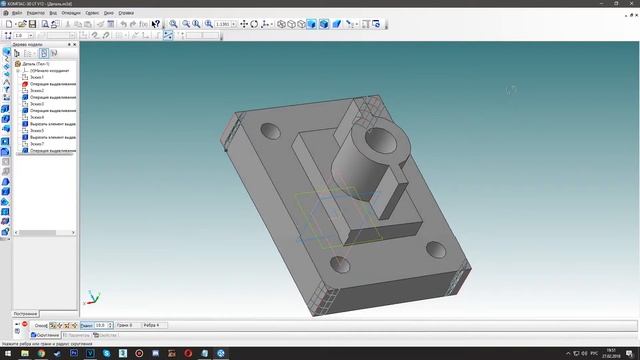Click the fillet radius input field

coord(100,325)
